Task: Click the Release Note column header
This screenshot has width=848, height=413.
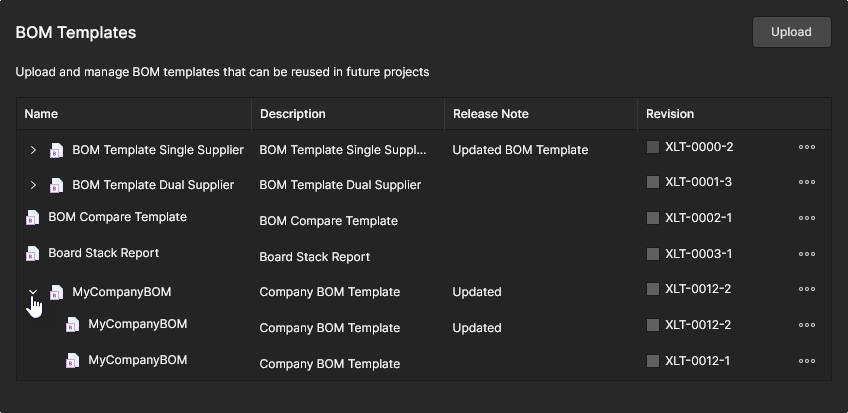Action: tap(490, 114)
